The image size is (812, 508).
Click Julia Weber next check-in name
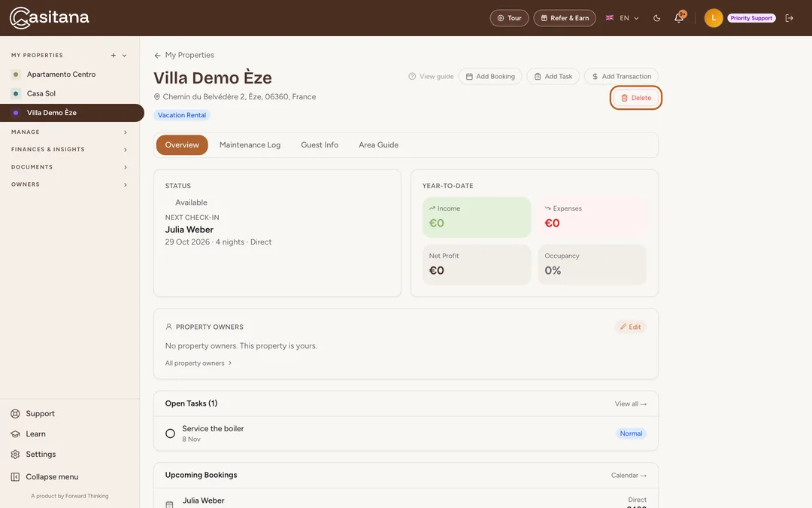(189, 230)
